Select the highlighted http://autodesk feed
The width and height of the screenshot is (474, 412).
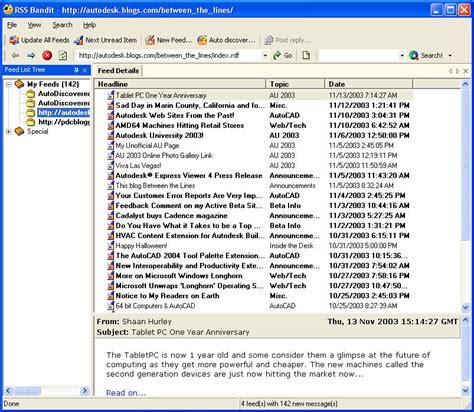pos(64,112)
